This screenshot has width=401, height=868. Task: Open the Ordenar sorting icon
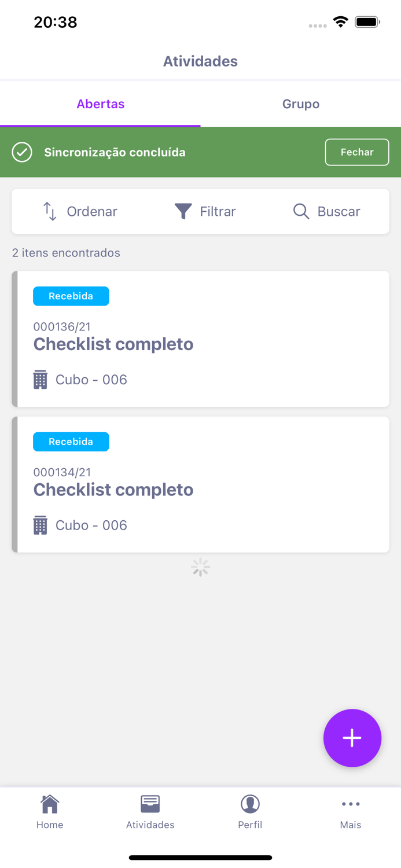[50, 211]
